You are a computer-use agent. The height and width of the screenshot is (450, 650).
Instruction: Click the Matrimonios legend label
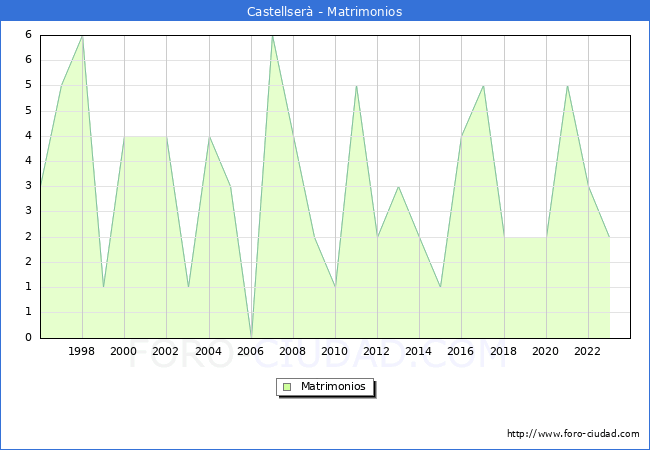click(x=333, y=386)
